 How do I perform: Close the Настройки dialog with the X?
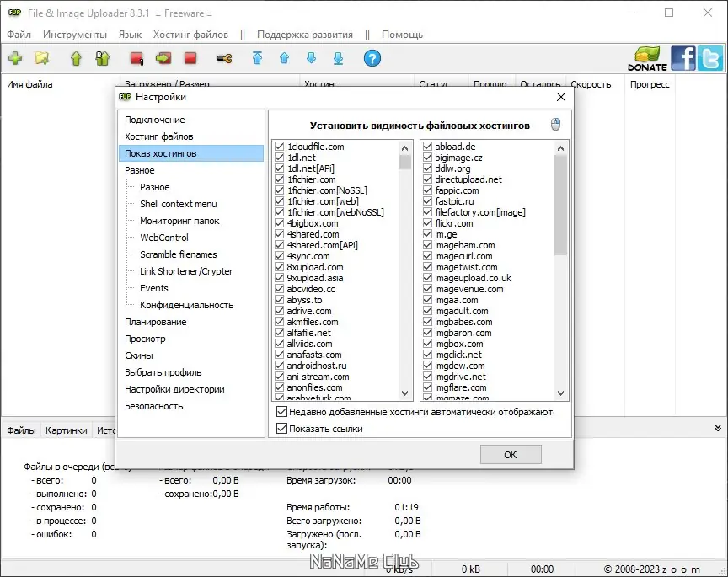coord(561,97)
